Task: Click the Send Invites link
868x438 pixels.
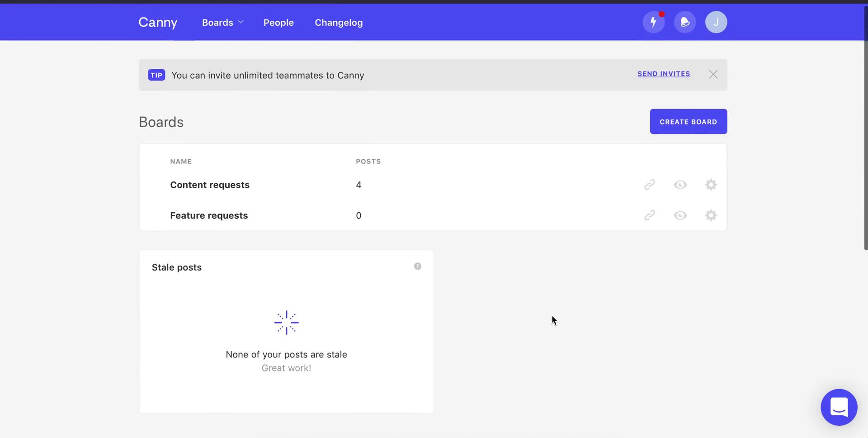Action: [x=663, y=74]
